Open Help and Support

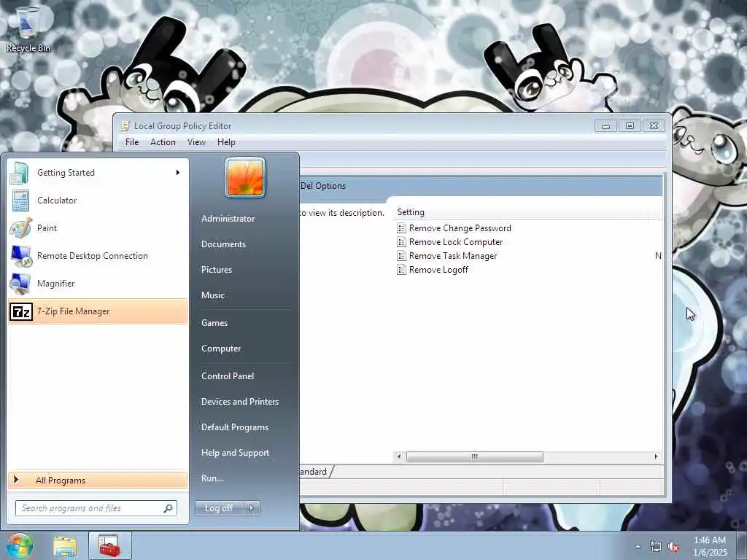[x=236, y=453]
